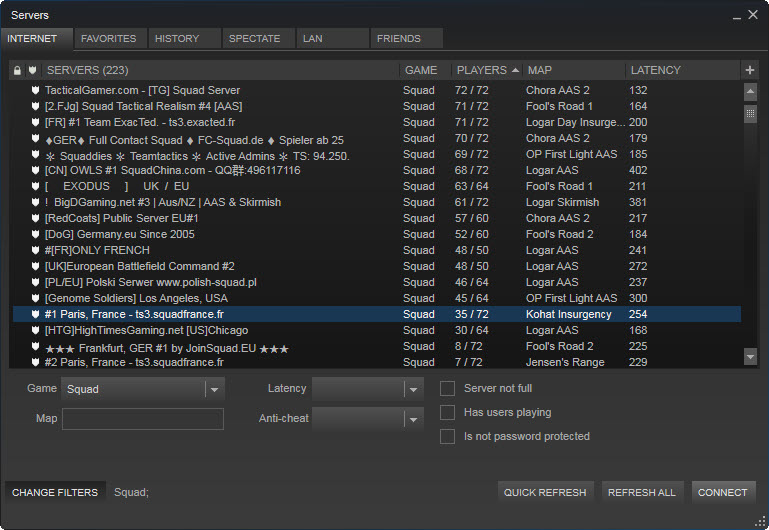Click the shield icon of TacticalGamer.com row
Screen dimensions: 769x530
35,90
